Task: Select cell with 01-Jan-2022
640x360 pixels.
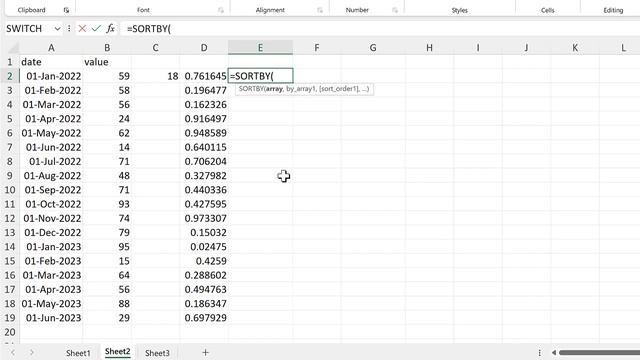Action: click(51, 76)
